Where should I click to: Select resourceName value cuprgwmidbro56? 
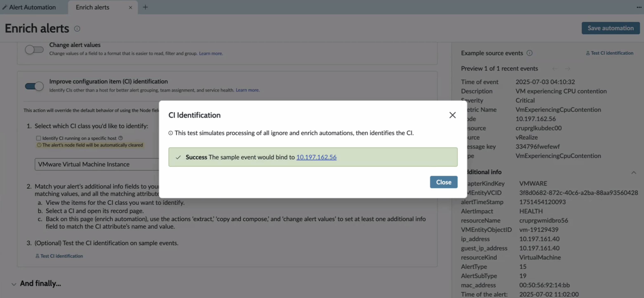tap(544, 220)
